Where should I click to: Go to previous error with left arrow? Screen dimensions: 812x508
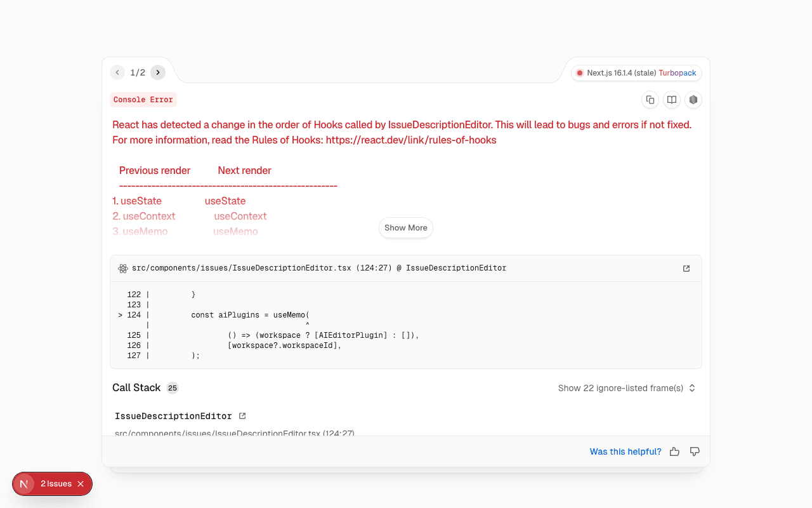pos(117,72)
